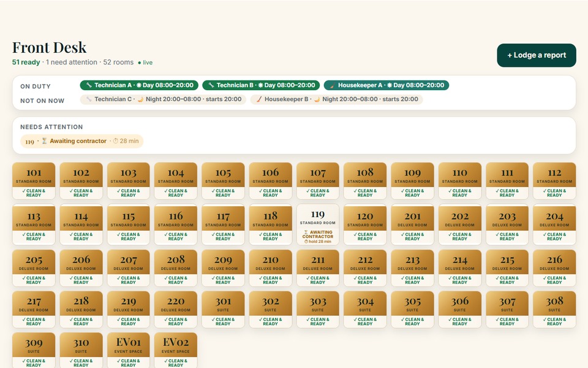Open room 107 standard room card
588x368 pixels.
(x=318, y=180)
